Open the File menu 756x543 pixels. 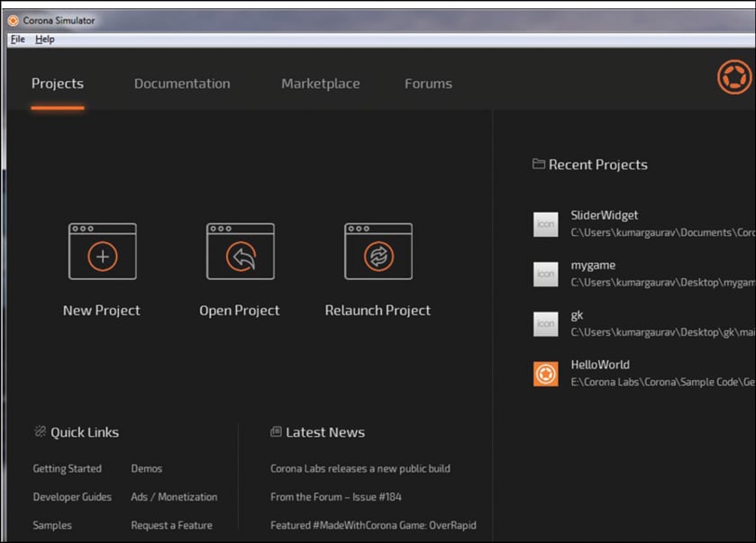pos(18,40)
